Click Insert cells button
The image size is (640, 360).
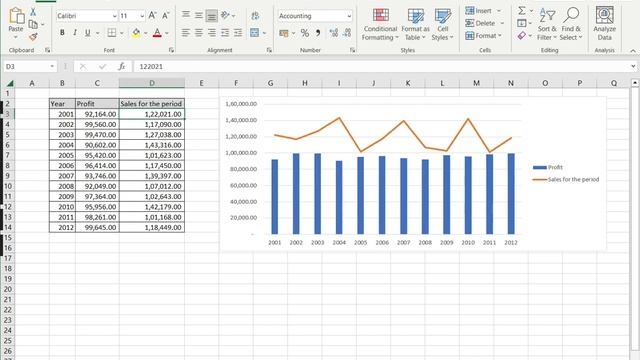tap(478, 11)
